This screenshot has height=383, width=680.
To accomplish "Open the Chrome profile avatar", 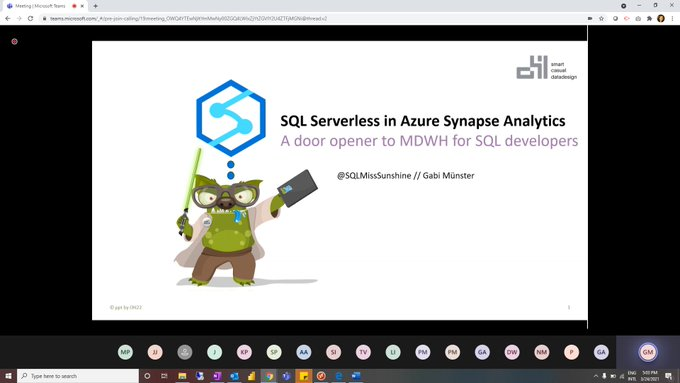I will click(x=661, y=18).
